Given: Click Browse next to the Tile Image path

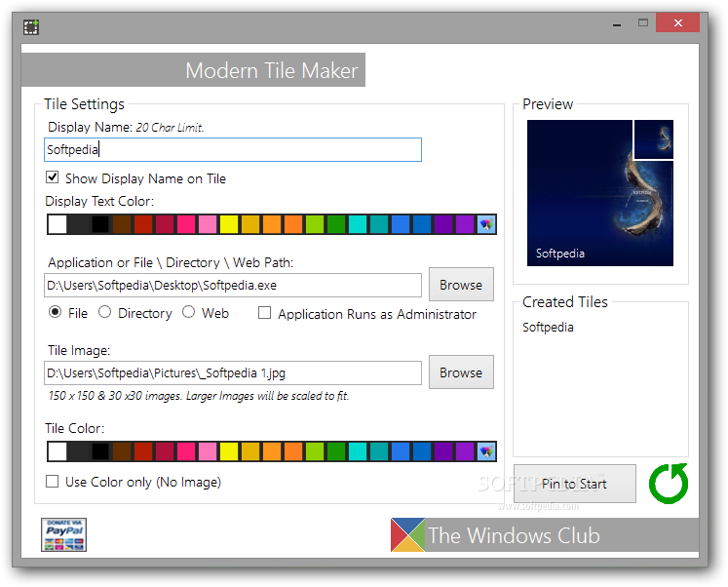Looking at the screenshot, I should [x=461, y=372].
